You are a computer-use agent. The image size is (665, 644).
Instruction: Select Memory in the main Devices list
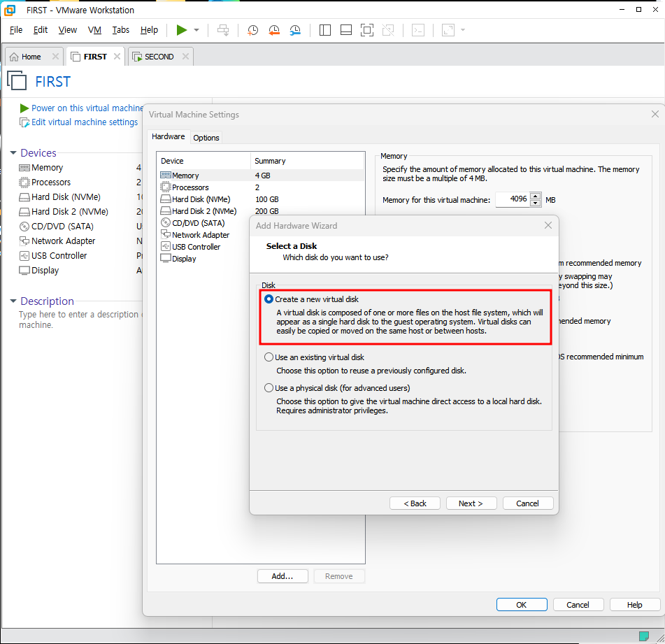click(x=47, y=168)
